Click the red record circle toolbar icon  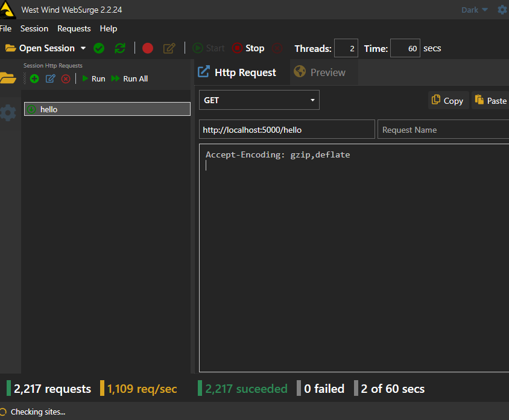click(x=148, y=48)
